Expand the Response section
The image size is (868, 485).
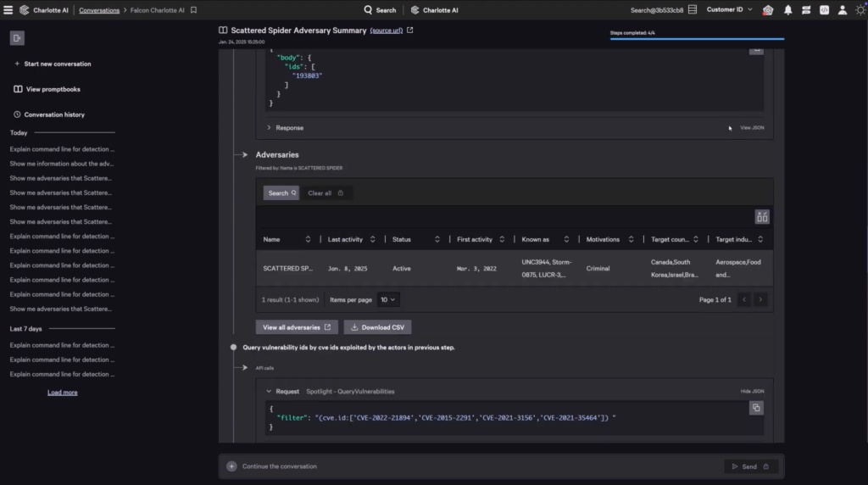[x=285, y=128]
